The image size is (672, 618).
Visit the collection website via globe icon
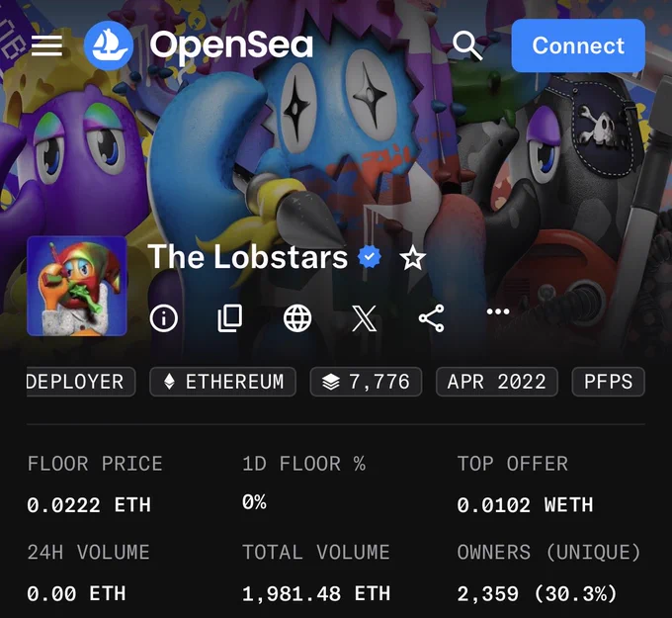click(x=297, y=318)
